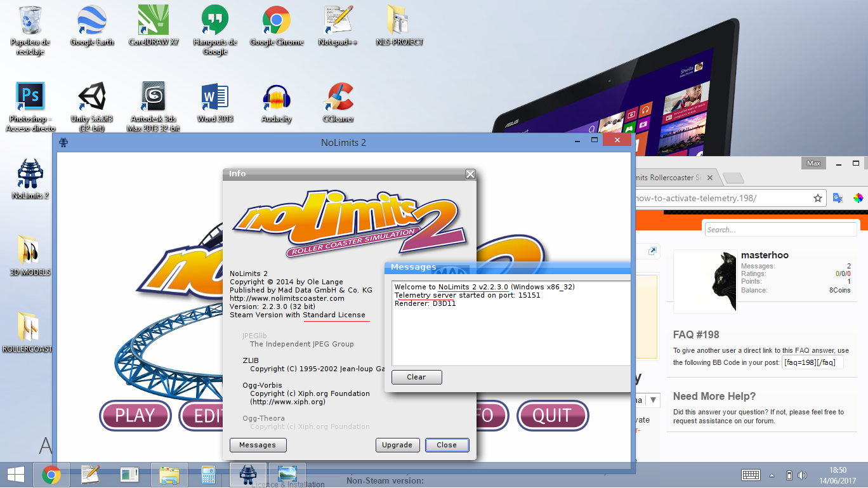Click the QUIT button in NoLimits 2
The image size is (868, 488).
(x=553, y=416)
